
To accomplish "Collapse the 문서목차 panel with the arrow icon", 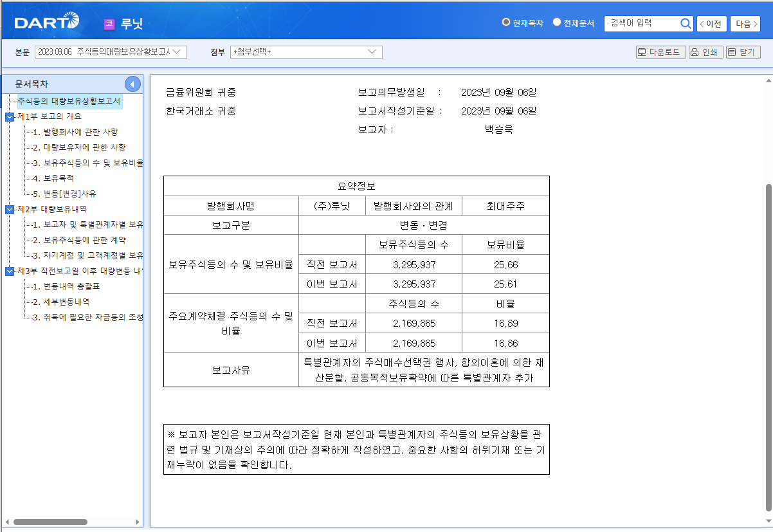I will tap(132, 84).
